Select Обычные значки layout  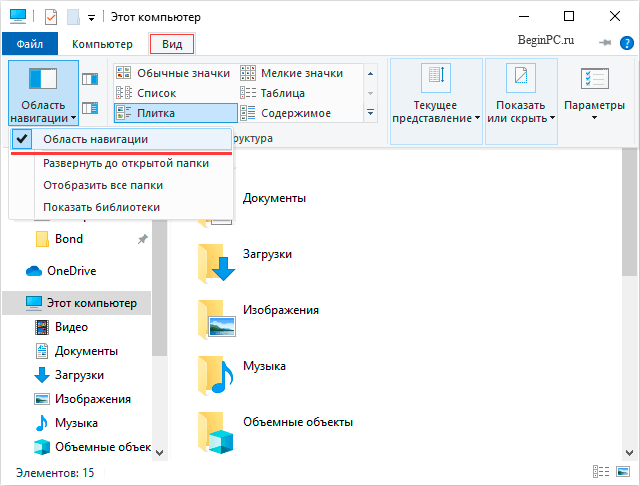(x=173, y=73)
